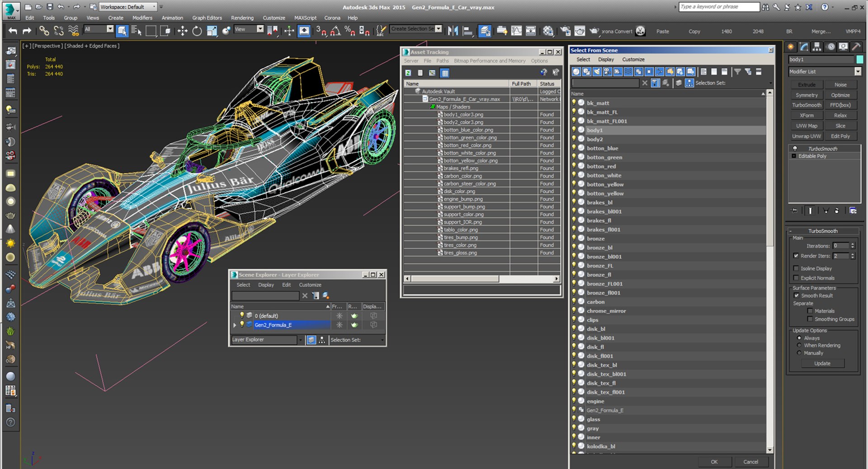Open the Modify tab in command panel

tap(804, 47)
